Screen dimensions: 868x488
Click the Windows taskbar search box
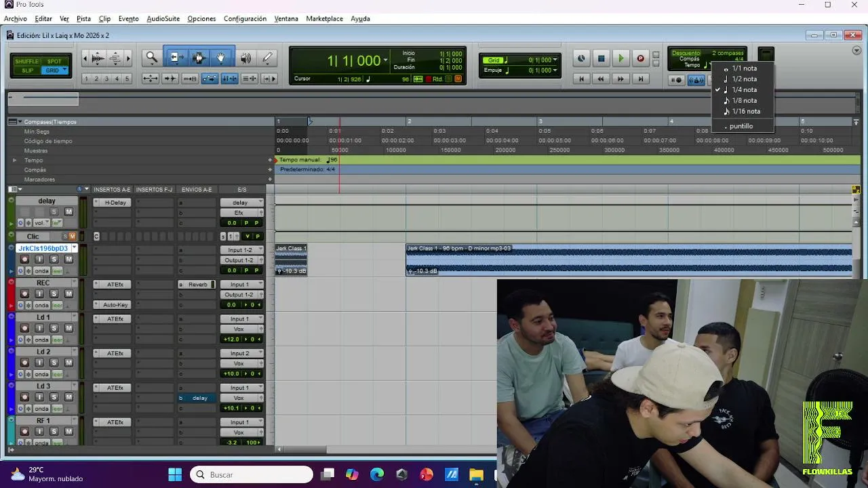(252, 474)
